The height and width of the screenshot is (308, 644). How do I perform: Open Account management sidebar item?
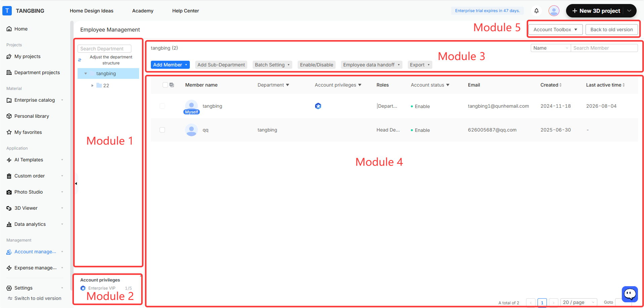point(35,252)
